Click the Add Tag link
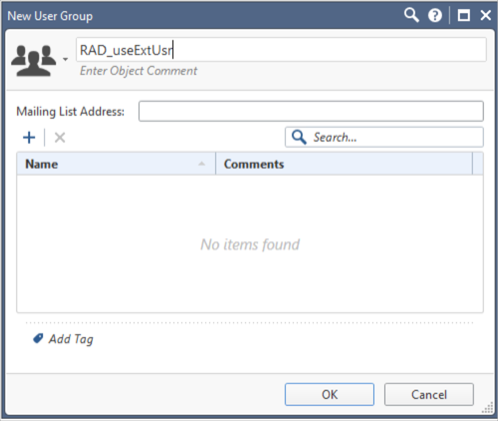The width and height of the screenshot is (498, 421). click(x=71, y=339)
